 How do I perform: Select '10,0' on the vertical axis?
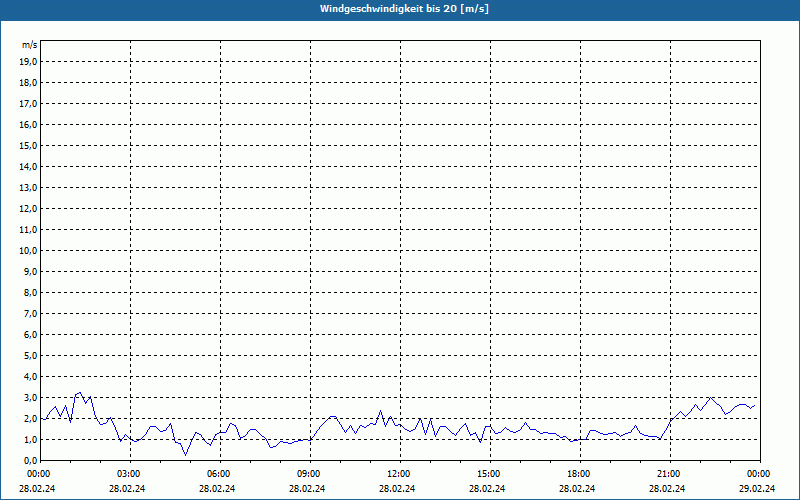coord(30,251)
